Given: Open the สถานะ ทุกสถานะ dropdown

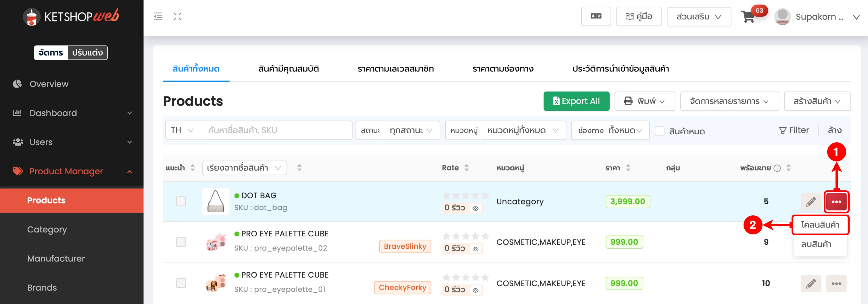Looking at the screenshot, I should [x=397, y=130].
